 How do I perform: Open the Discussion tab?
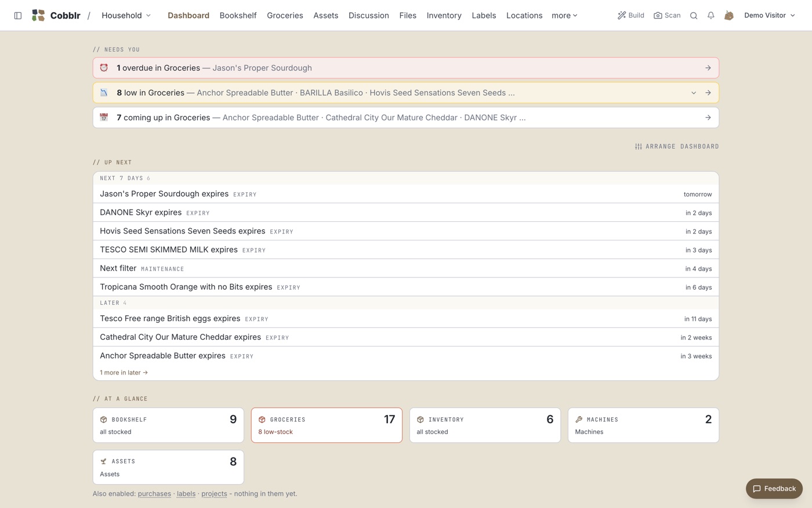pyautogui.click(x=369, y=16)
